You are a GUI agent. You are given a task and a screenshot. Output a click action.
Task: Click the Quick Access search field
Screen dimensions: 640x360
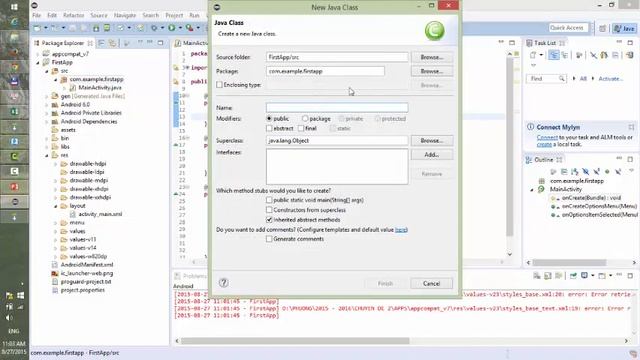click(x=569, y=28)
